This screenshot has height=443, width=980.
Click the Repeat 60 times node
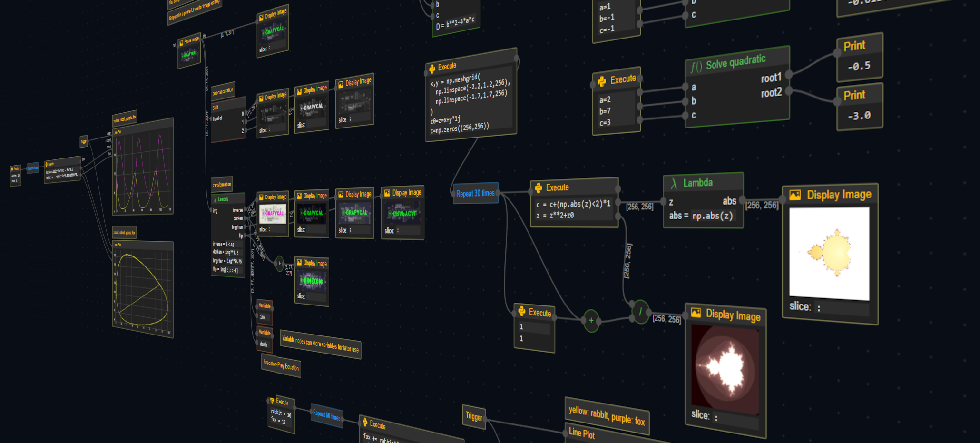pyautogui.click(x=326, y=415)
